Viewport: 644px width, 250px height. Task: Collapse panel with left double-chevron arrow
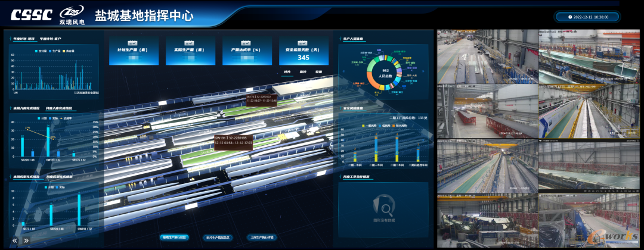click(16, 240)
